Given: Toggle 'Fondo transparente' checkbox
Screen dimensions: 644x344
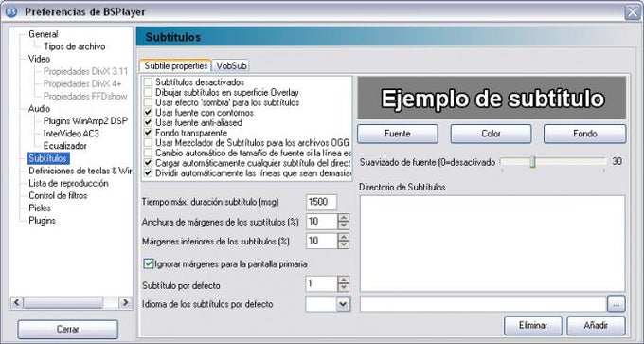Looking at the screenshot, I should (148, 133).
